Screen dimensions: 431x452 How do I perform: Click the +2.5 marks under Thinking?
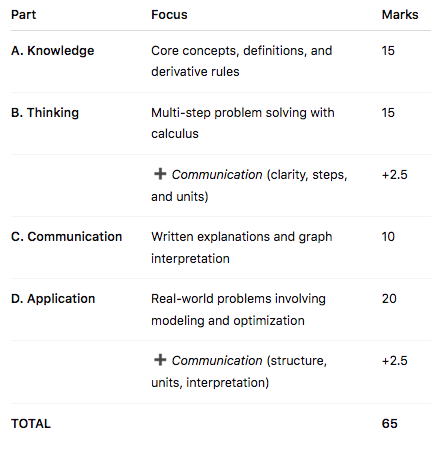point(395,175)
